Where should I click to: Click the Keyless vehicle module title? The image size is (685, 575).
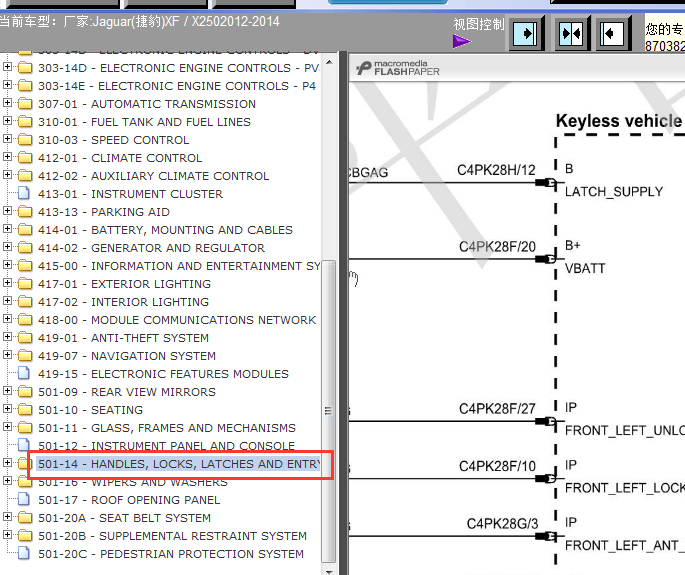(620, 121)
